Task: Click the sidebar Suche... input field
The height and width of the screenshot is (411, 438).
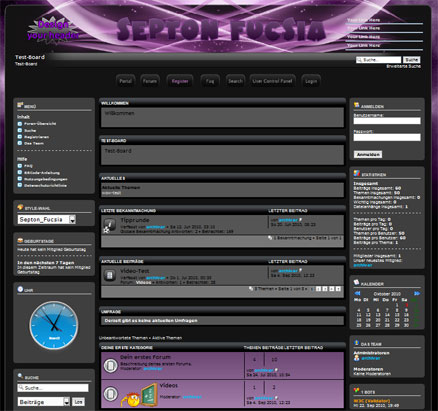Action: [53, 388]
